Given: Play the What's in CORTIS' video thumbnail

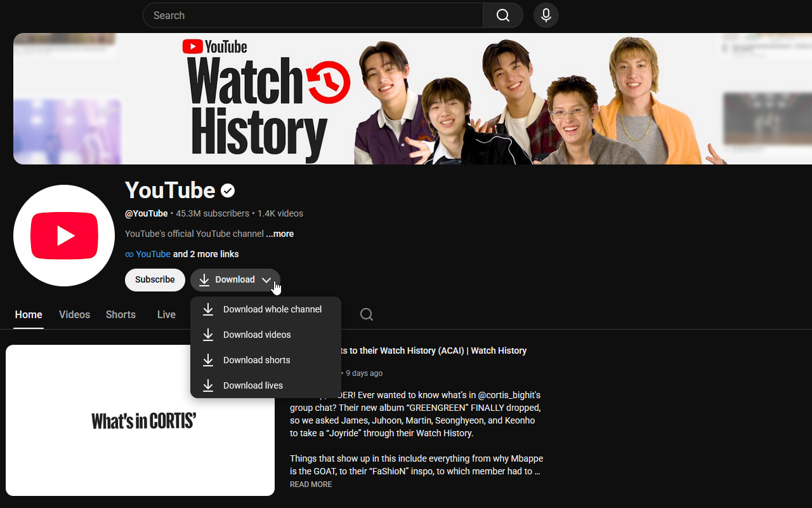Looking at the screenshot, I should click(140, 420).
